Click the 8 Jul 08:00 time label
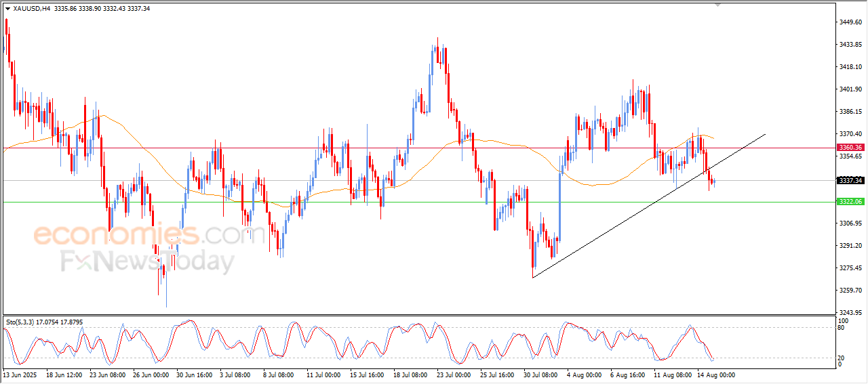 [x=279, y=375]
